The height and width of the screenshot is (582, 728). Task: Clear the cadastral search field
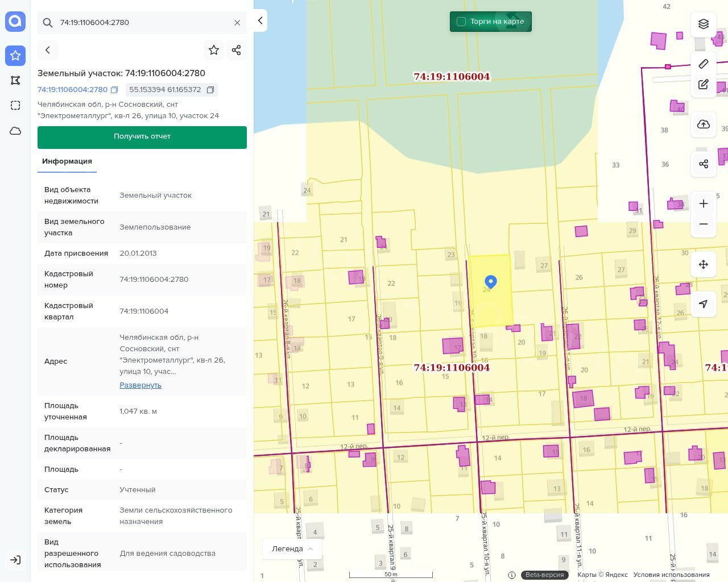[x=237, y=23]
